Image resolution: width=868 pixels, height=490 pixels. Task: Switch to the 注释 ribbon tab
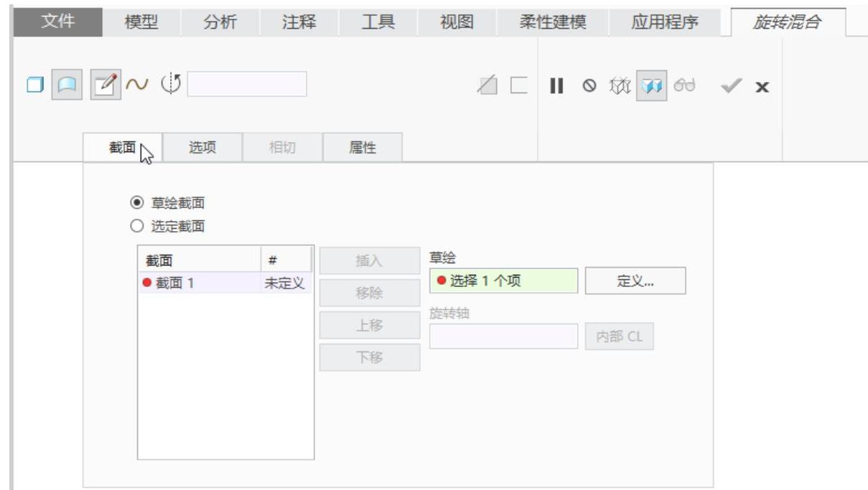299,22
